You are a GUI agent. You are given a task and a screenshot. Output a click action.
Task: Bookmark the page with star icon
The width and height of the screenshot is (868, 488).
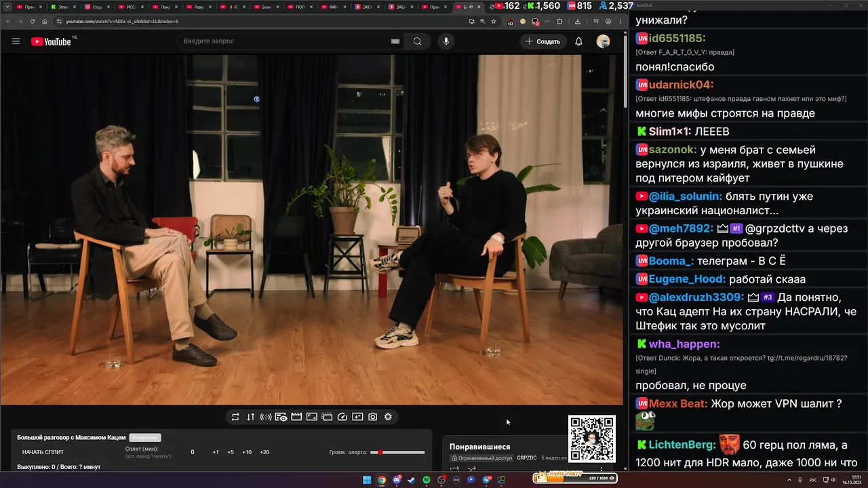(x=493, y=21)
